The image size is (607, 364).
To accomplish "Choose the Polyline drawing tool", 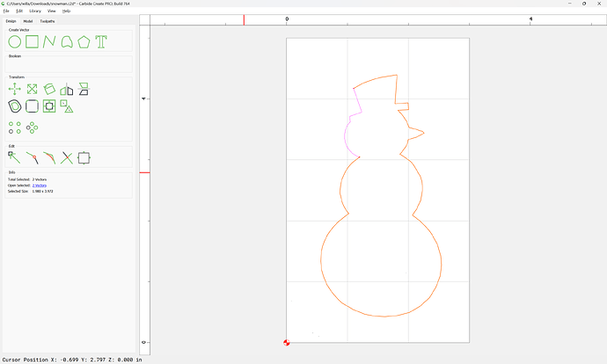I will pyautogui.click(x=49, y=41).
